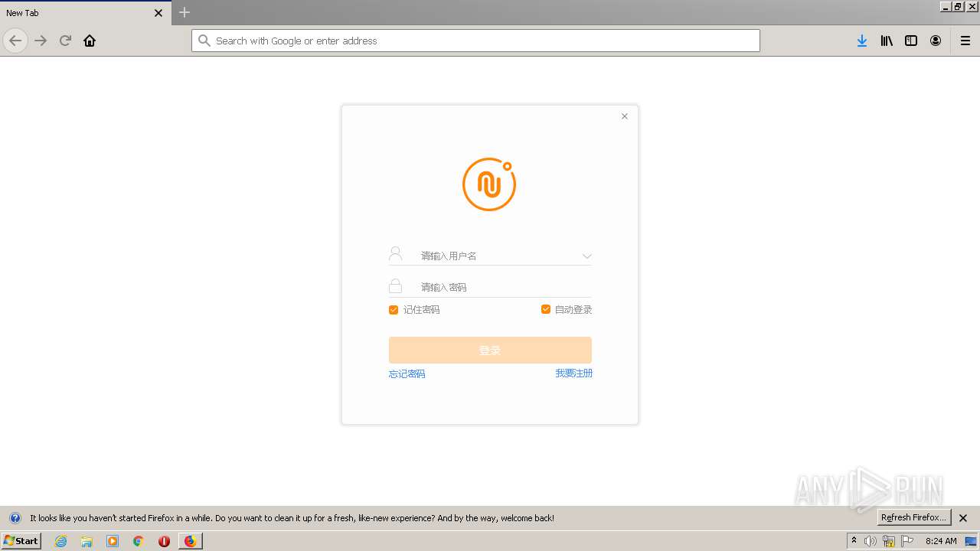Open the file explorer taskbar icon

87,541
